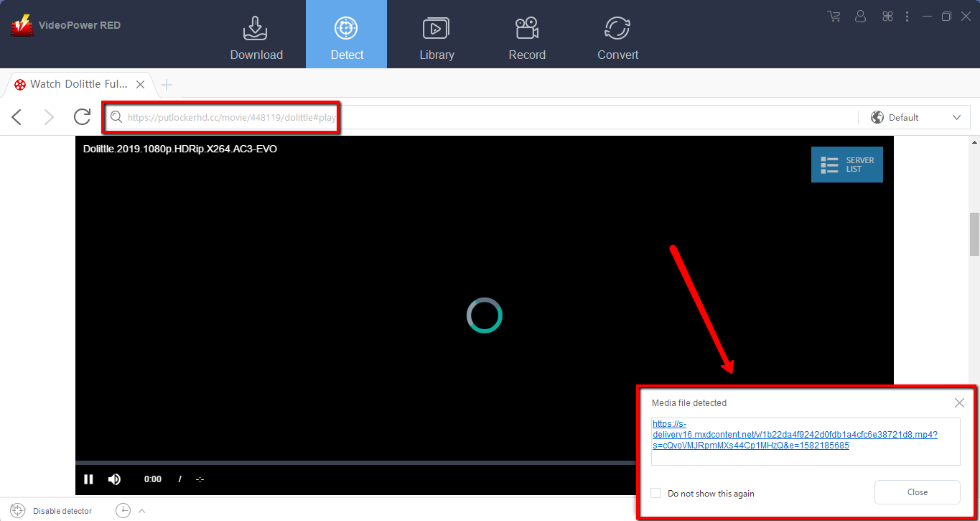Go back to previous page

click(17, 117)
